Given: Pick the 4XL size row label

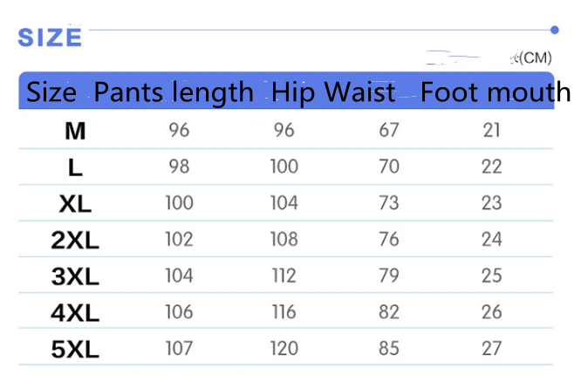Looking at the screenshot, I should click(76, 312).
